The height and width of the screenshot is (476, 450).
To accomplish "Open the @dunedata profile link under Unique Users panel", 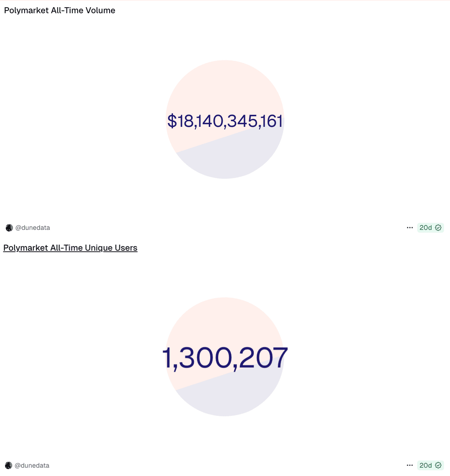I will pos(32,465).
